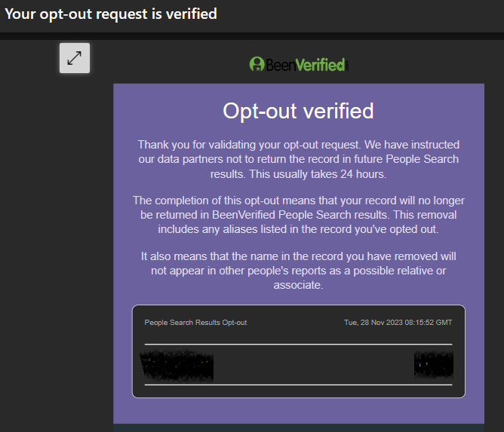Click the 'Thank you for validating' paragraph
Image resolution: width=504 pixels, height=432 pixels.
coord(298,158)
